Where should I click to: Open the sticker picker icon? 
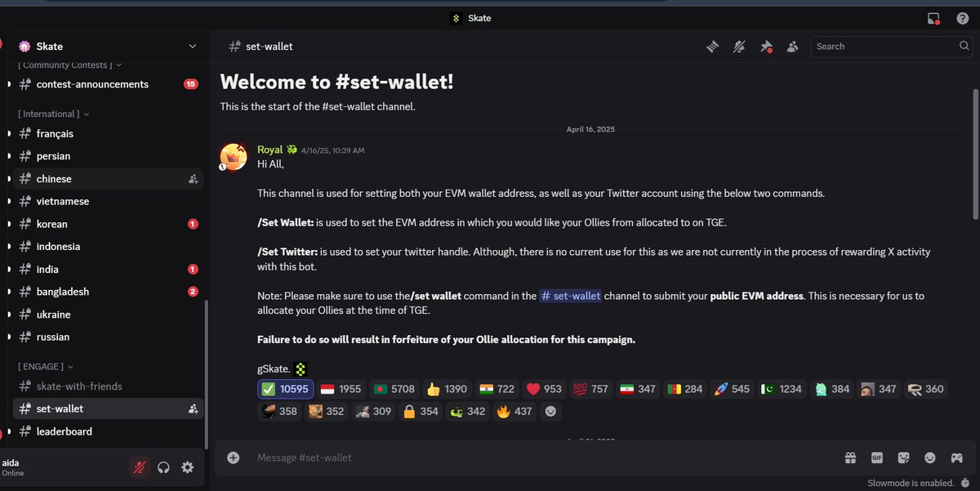coord(903,458)
